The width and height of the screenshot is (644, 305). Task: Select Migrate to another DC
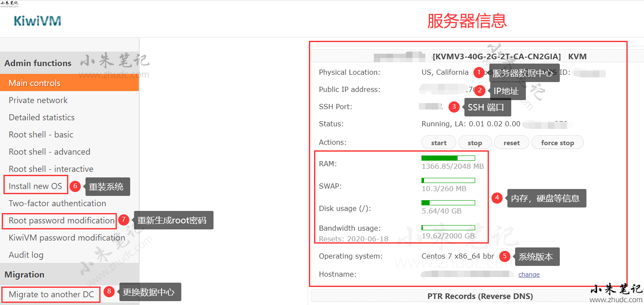(x=51, y=294)
